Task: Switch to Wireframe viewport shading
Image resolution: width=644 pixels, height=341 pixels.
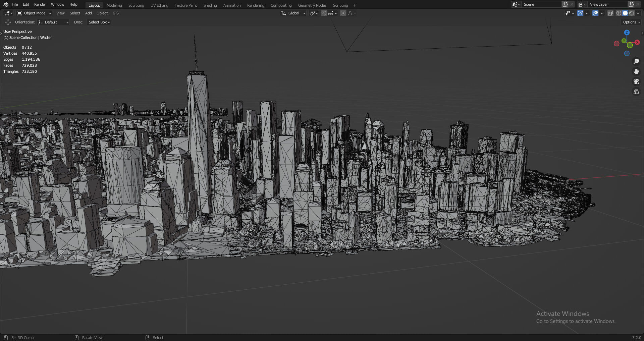Action: (619, 13)
